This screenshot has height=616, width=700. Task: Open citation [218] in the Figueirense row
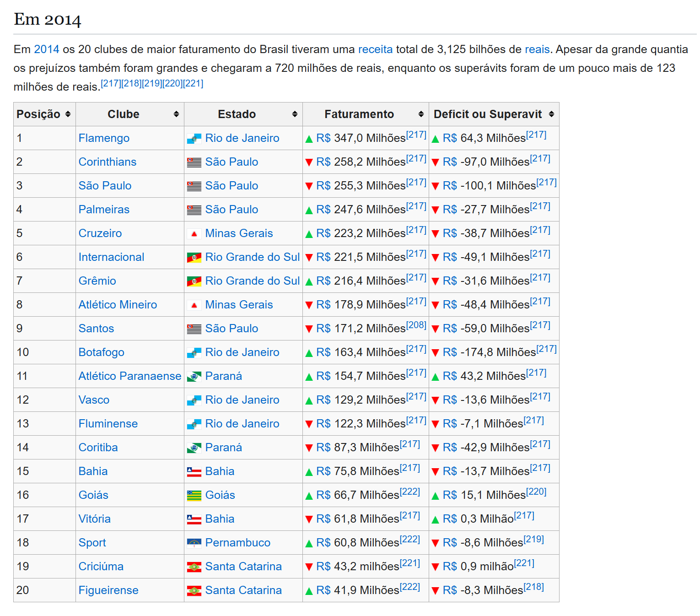click(x=533, y=587)
